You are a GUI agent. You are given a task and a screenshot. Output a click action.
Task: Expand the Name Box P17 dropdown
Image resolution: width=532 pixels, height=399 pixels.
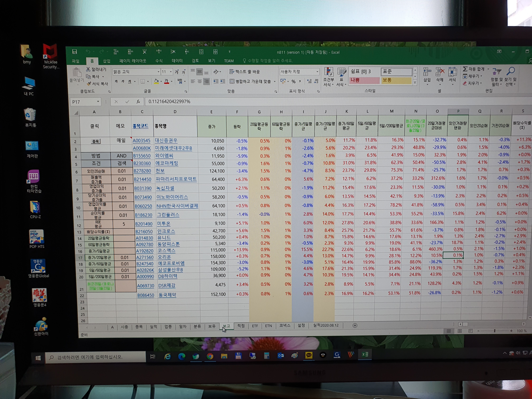pyautogui.click(x=98, y=102)
